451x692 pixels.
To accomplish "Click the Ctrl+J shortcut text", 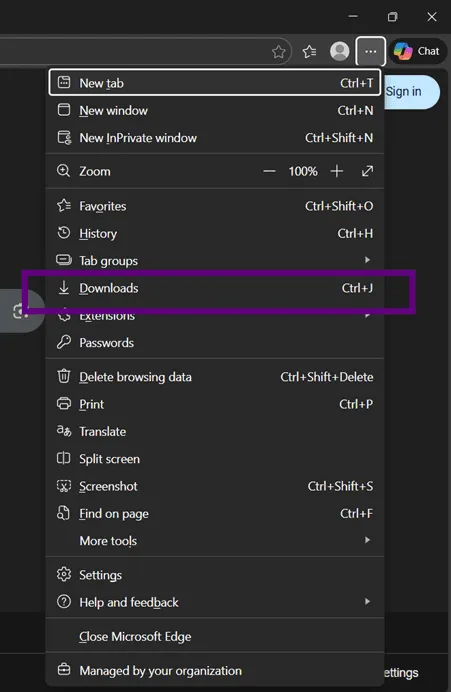I will pos(357,288).
